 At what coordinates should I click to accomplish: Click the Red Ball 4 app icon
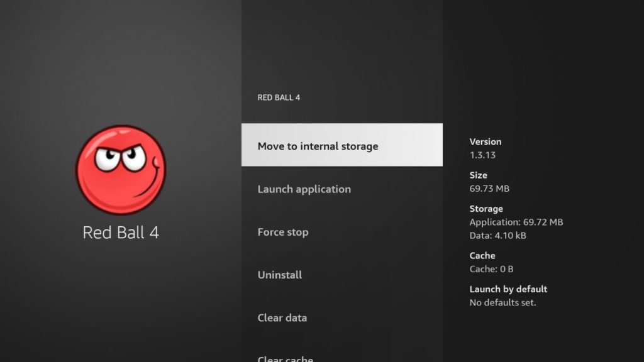121,170
